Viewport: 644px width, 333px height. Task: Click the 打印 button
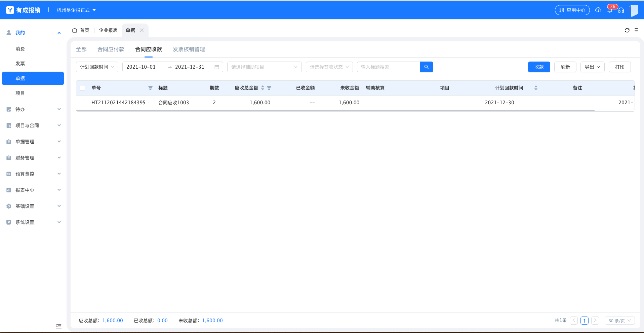click(x=620, y=67)
